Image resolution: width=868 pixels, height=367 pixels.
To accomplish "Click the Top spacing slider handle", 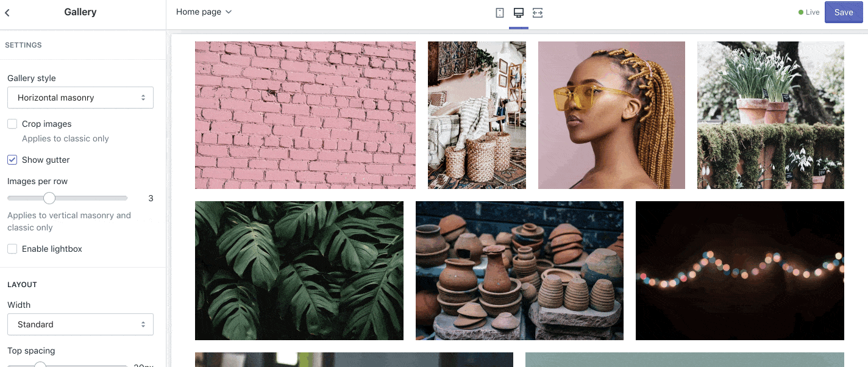I will (40, 365).
